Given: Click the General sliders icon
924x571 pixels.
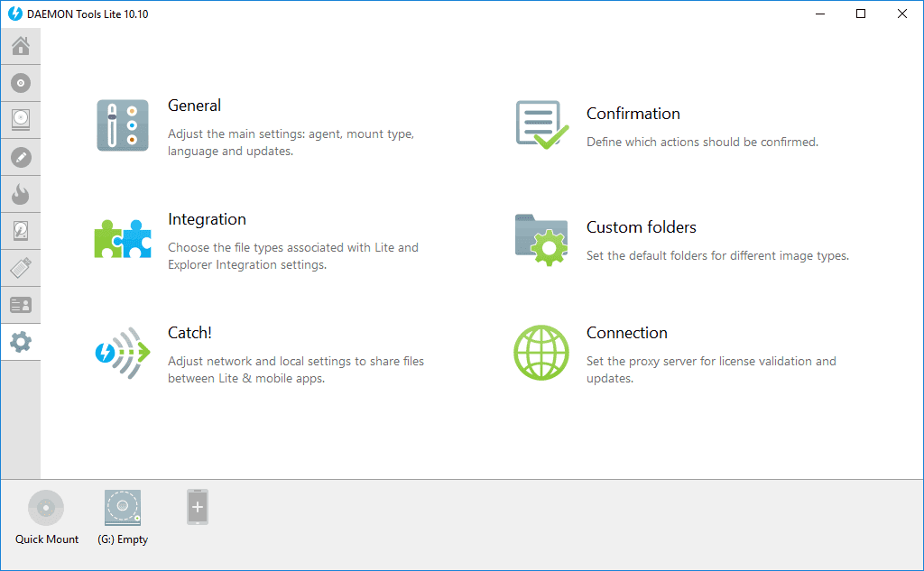Looking at the screenshot, I should click(123, 125).
